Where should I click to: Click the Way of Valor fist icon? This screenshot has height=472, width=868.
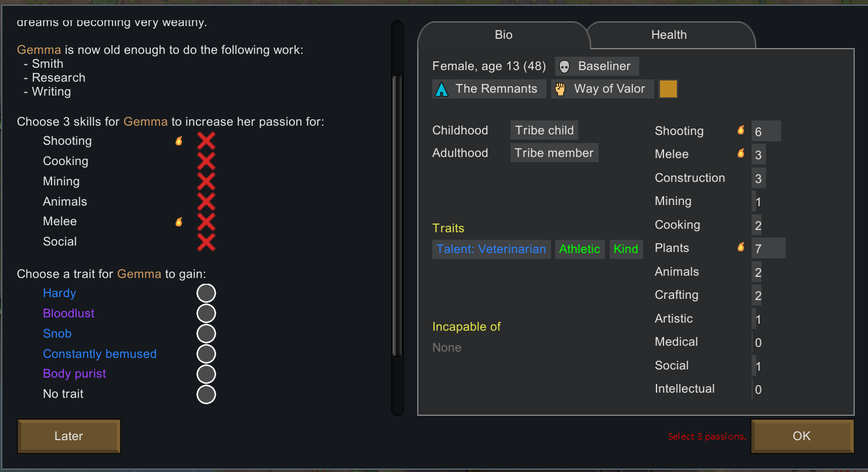tap(560, 89)
